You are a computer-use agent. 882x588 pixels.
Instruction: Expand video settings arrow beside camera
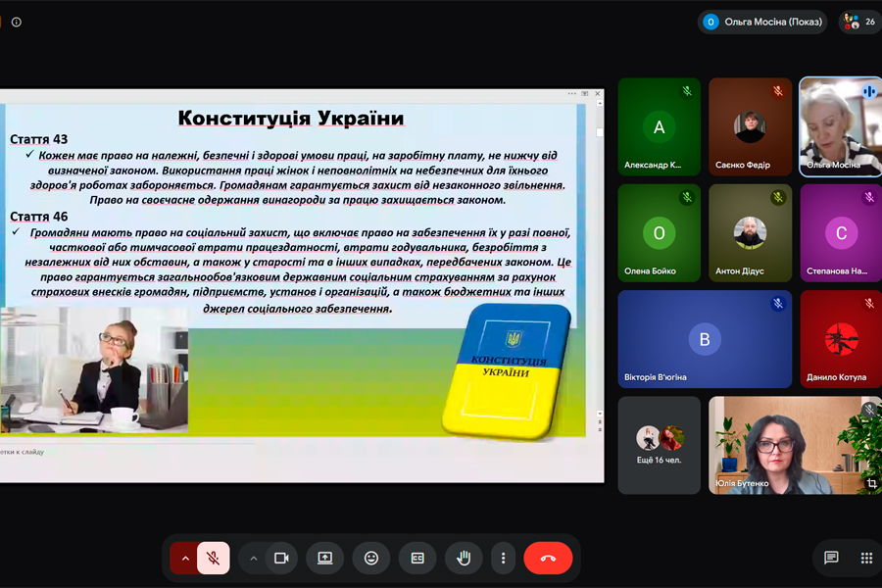(x=253, y=559)
